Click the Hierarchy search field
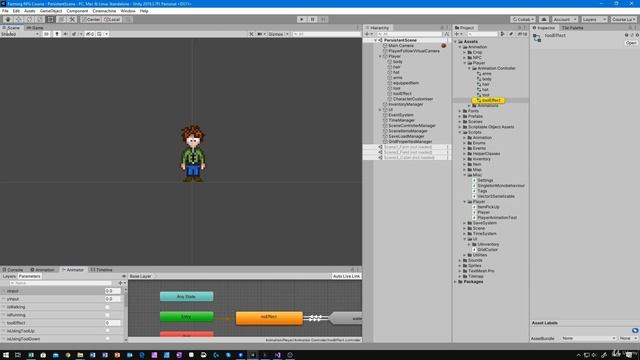This screenshot has height=360, width=640. pyautogui.click(x=409, y=34)
